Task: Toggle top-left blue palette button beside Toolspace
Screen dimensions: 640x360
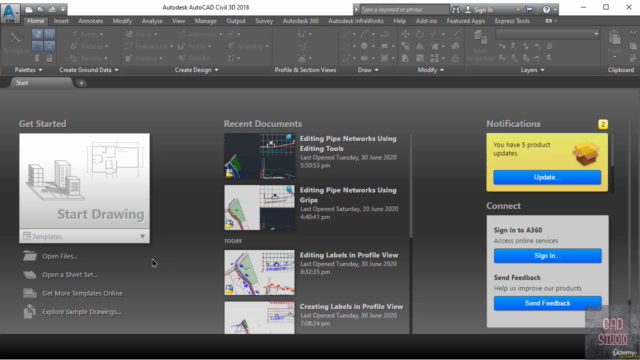Action: coord(37,34)
